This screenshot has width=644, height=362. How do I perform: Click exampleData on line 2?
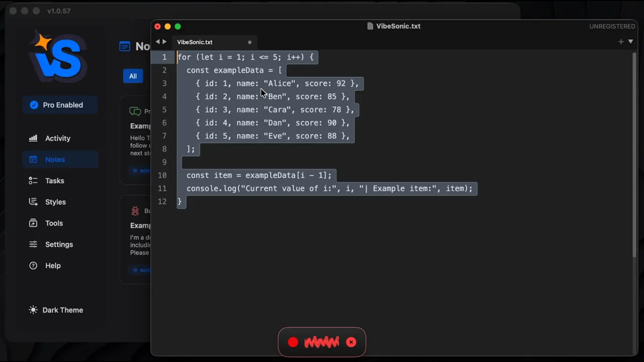click(238, 70)
